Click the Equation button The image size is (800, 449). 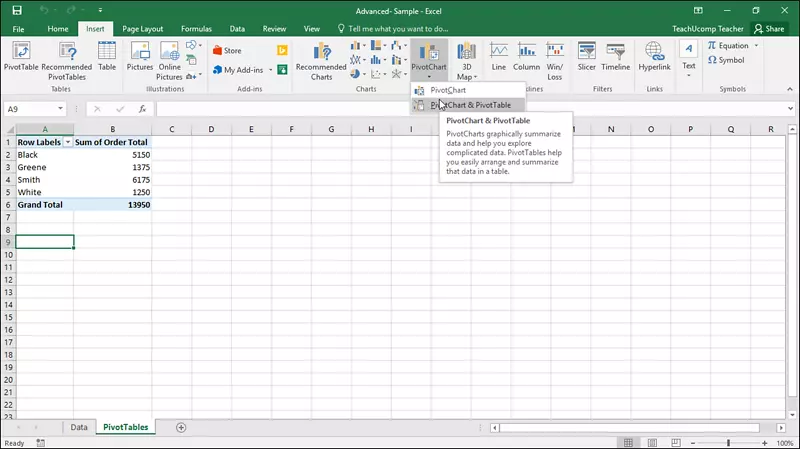tap(728, 45)
